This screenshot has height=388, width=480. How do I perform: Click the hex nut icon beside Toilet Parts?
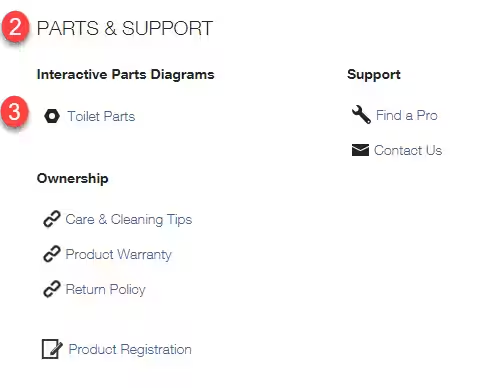tap(52, 116)
